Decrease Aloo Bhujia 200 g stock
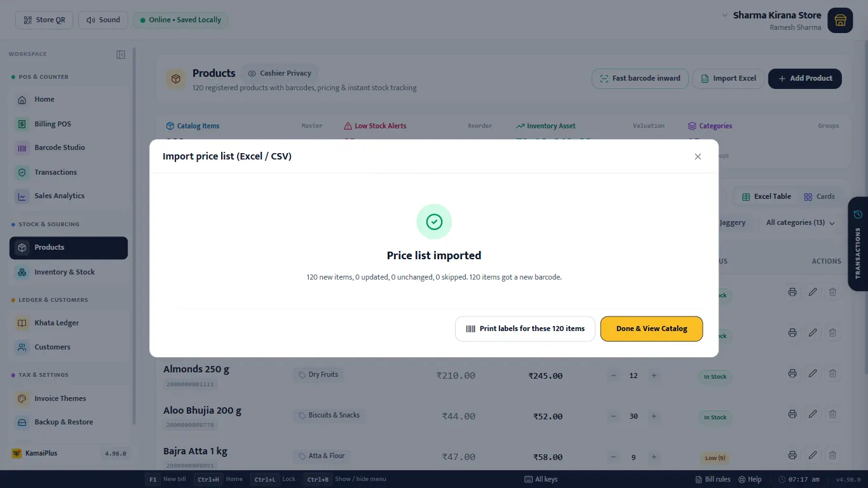This screenshot has height=488, width=868. 613,416
